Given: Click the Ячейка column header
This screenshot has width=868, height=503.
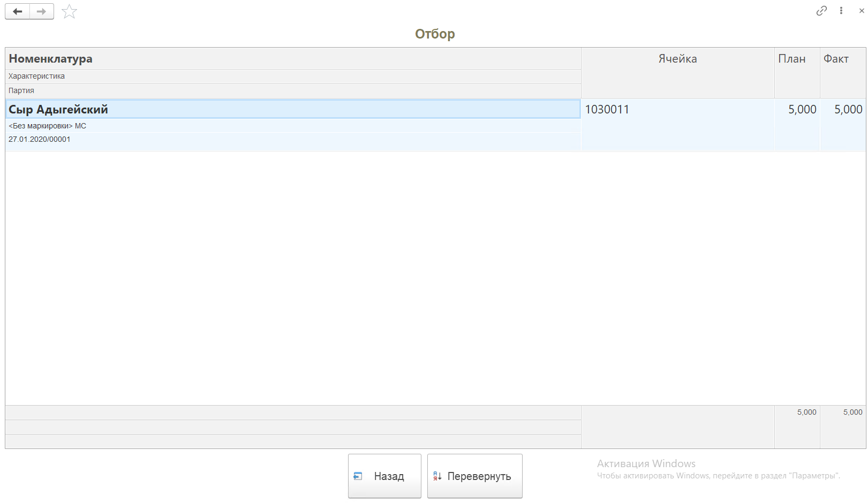Looking at the screenshot, I should [677, 59].
